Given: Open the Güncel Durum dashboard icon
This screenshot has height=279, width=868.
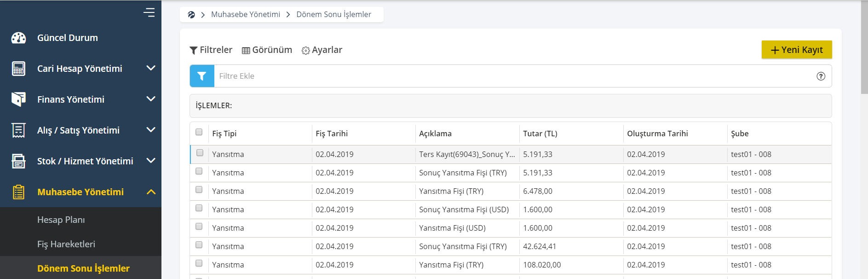Looking at the screenshot, I should (x=18, y=38).
